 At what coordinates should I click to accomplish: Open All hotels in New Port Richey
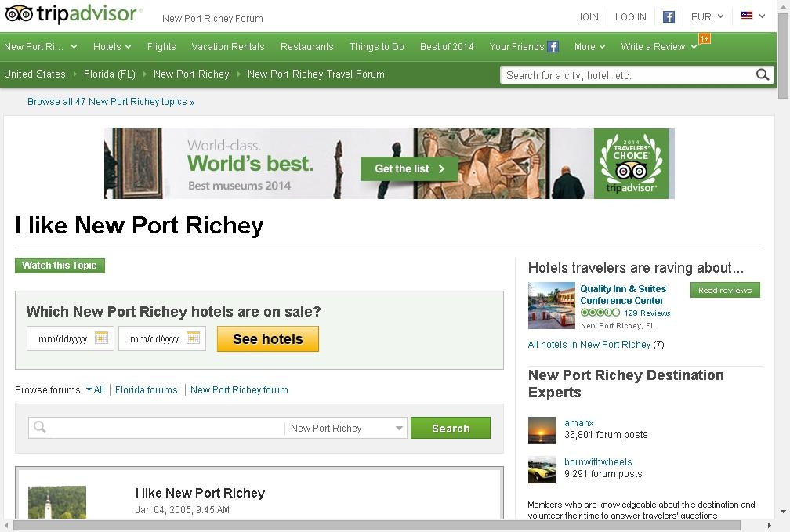(x=589, y=345)
